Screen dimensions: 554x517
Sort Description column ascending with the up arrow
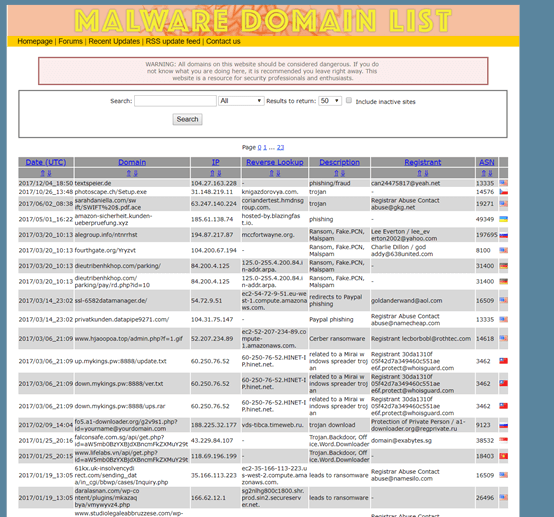[336, 173]
